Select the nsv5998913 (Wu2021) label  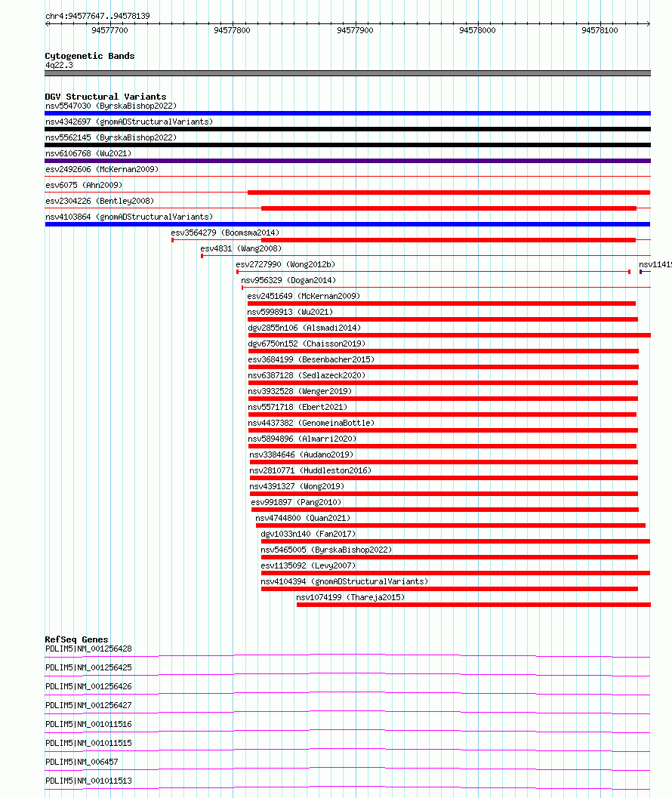coord(290,312)
